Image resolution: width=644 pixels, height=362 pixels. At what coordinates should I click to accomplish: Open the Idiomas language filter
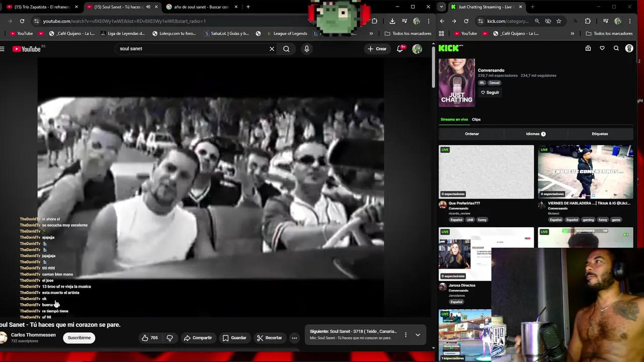click(x=536, y=134)
